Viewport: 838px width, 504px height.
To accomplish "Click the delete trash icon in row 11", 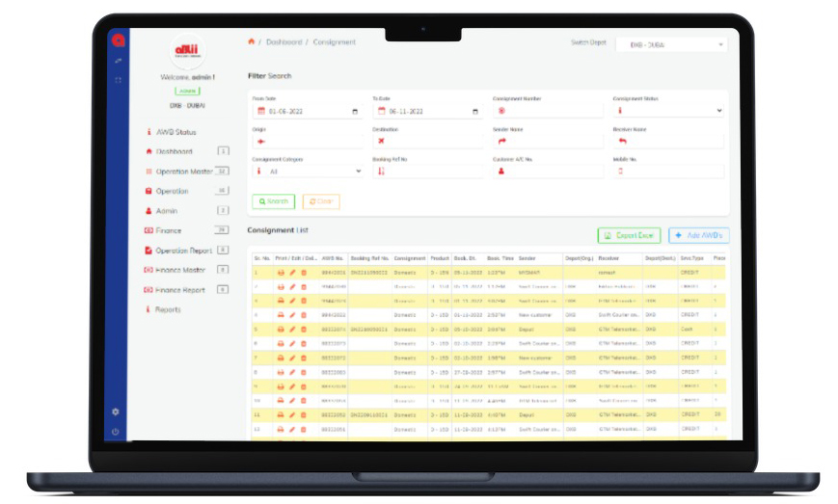I will (x=304, y=413).
